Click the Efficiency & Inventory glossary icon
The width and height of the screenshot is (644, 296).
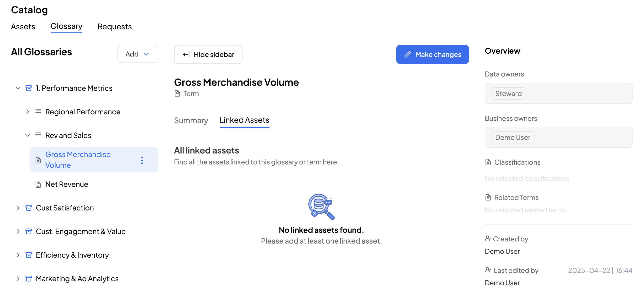point(29,255)
